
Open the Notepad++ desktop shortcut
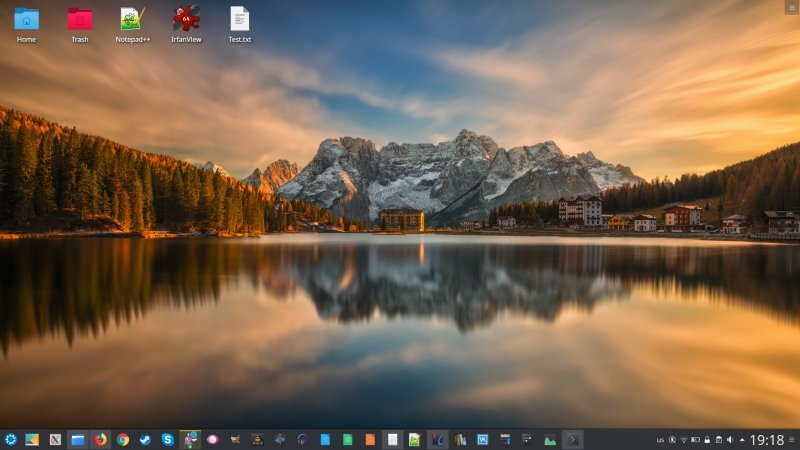pos(132,20)
